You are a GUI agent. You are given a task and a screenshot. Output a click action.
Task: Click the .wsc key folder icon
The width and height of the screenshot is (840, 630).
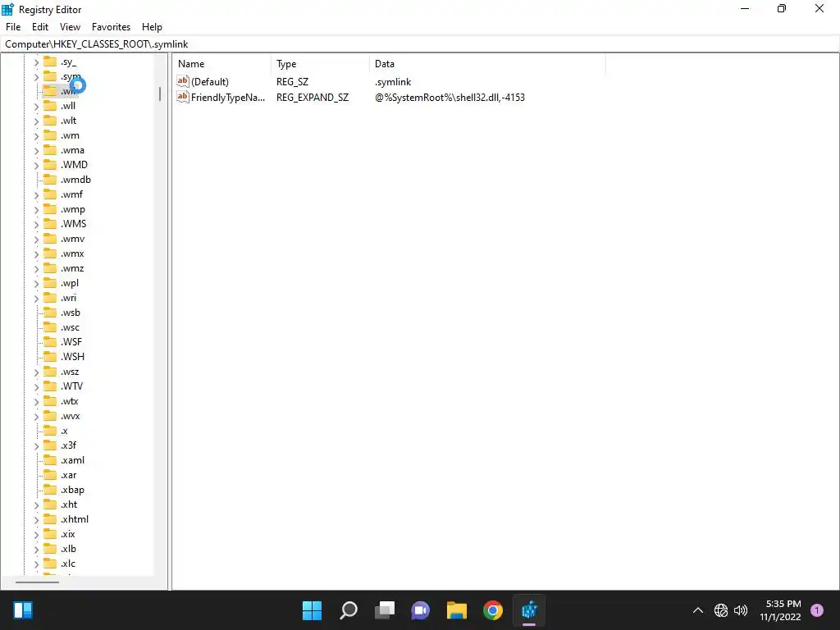coord(50,327)
